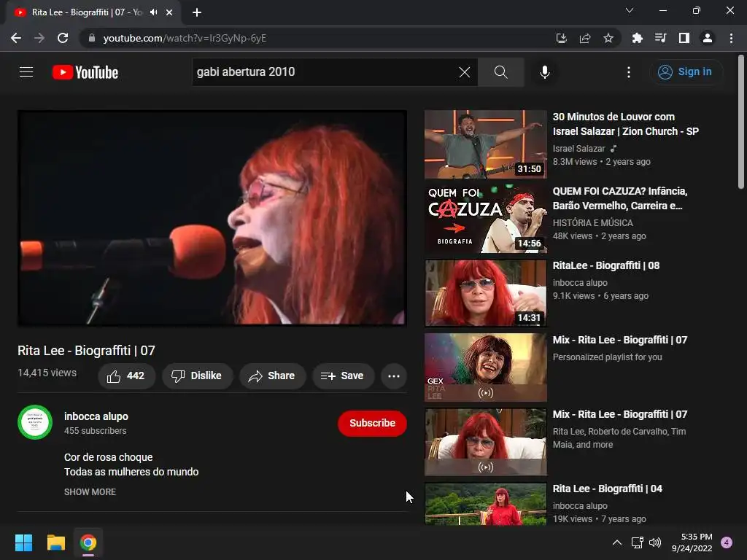The width and height of the screenshot is (747, 560).
Task: Show hidden tray icons chevron
Action: (617, 542)
